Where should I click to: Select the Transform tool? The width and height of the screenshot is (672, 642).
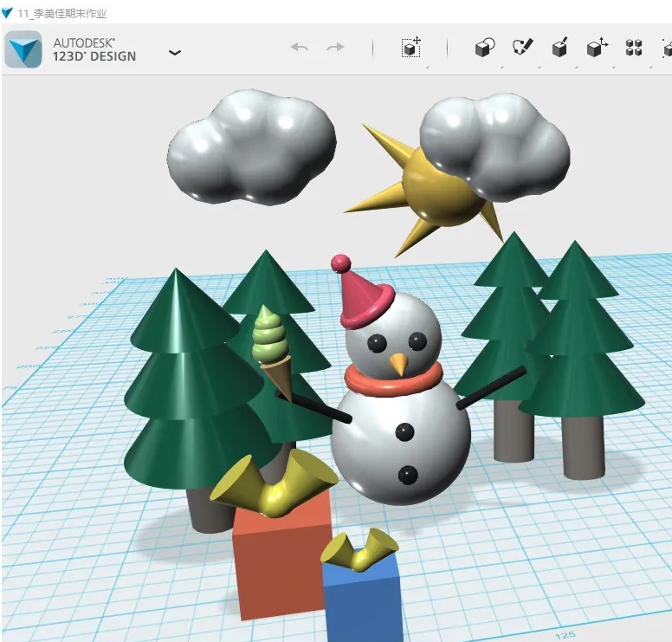410,48
